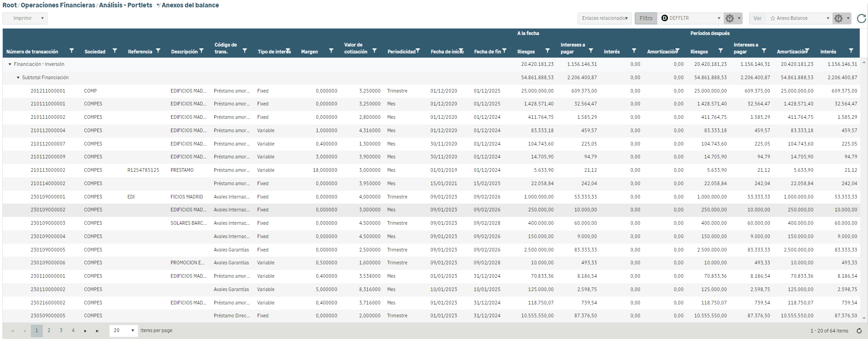Image resolution: width=868 pixels, height=339 pixels.
Task: Collapse the Subtotal Financiación group
Action: point(18,78)
